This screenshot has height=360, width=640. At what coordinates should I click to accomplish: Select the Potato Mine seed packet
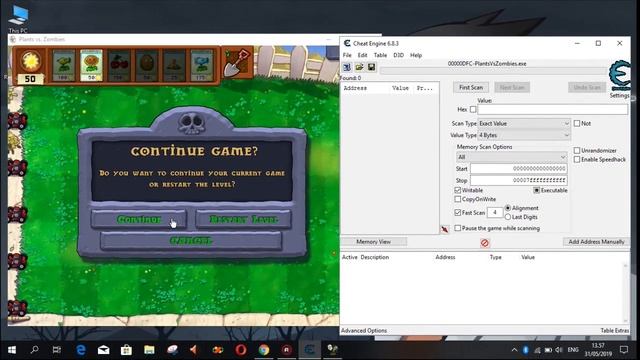175,65
